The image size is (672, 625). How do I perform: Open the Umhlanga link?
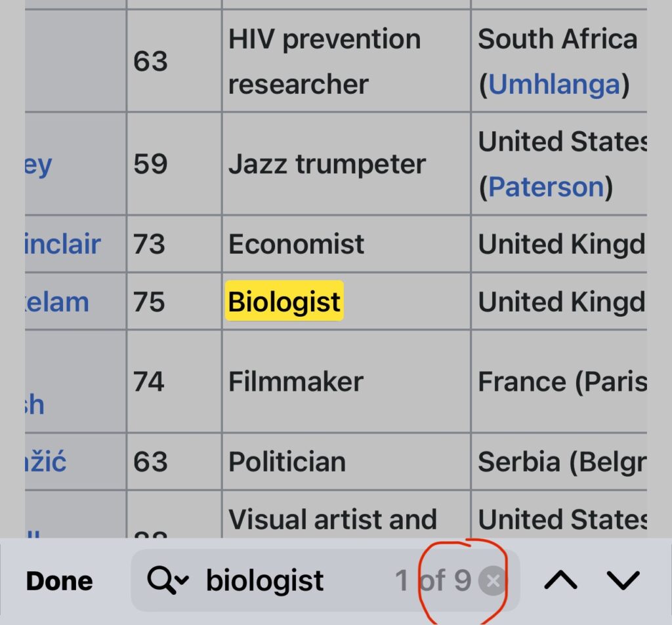tap(554, 84)
